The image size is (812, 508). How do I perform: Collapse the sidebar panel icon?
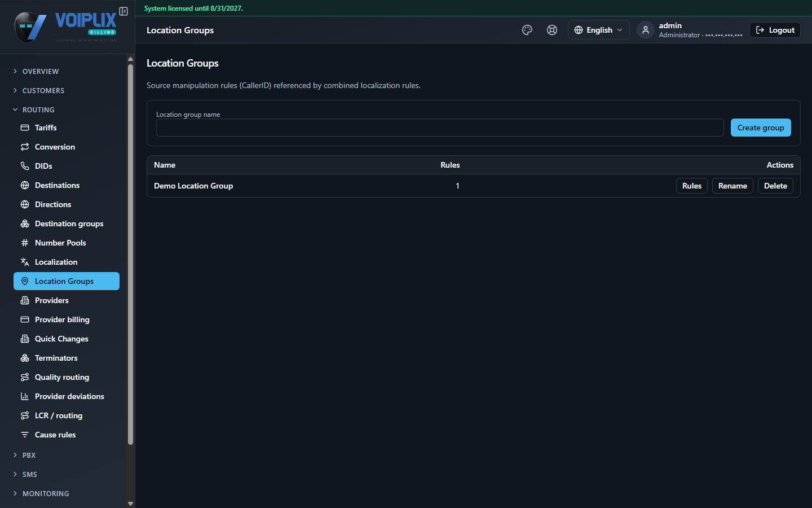point(123,11)
